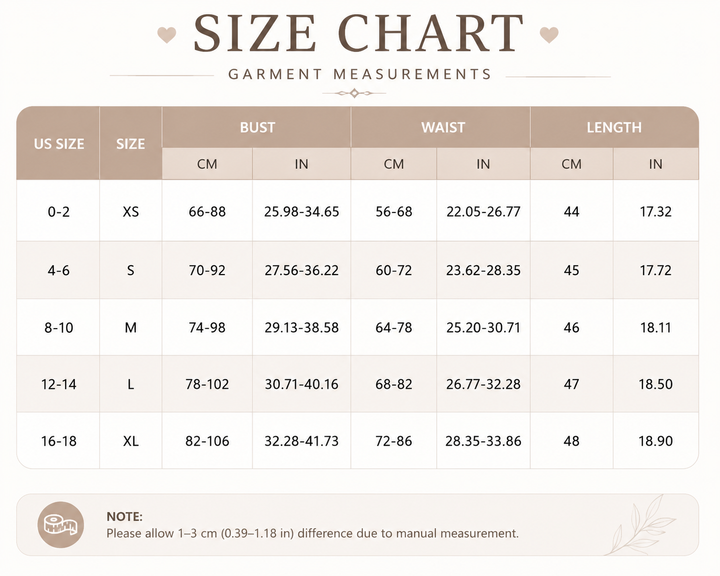Viewport: 720px width, 576px height.
Task: Select US size 8-10 cell
Action: click(x=59, y=328)
